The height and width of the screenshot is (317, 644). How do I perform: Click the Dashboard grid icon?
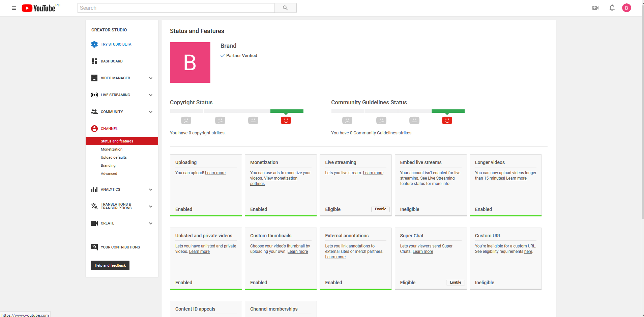(94, 61)
